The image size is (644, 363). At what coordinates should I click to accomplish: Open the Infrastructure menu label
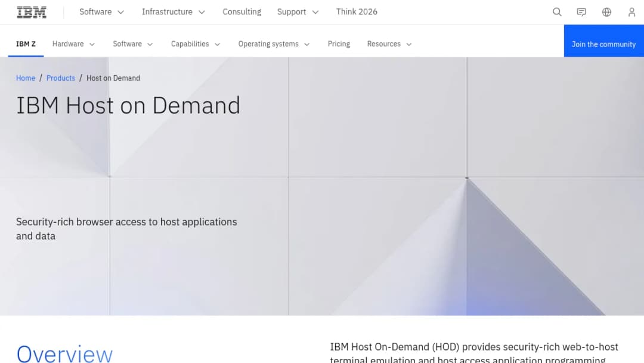pos(167,12)
